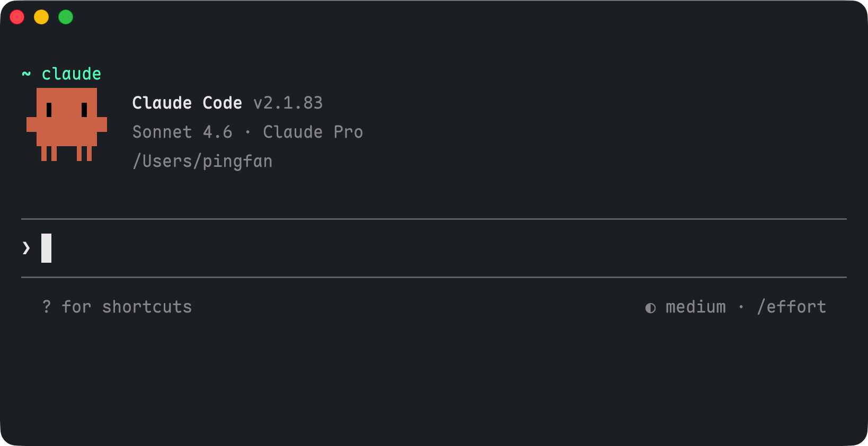868x446 pixels.
Task: Click the half-circle effort level icon
Action: tap(650, 308)
